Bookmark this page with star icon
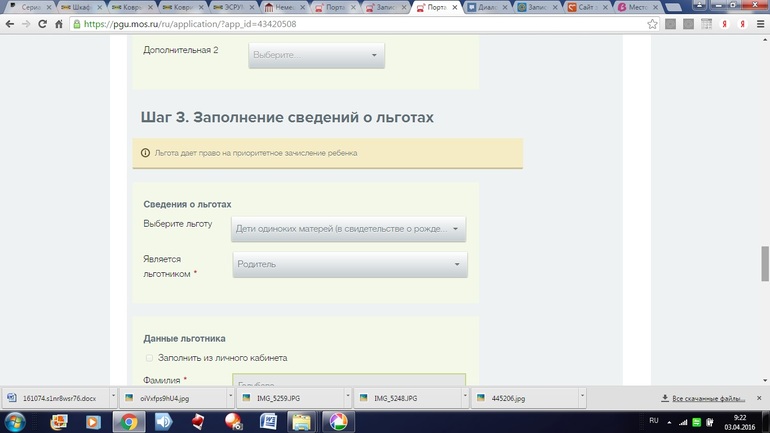The image size is (770, 433). pos(652,24)
